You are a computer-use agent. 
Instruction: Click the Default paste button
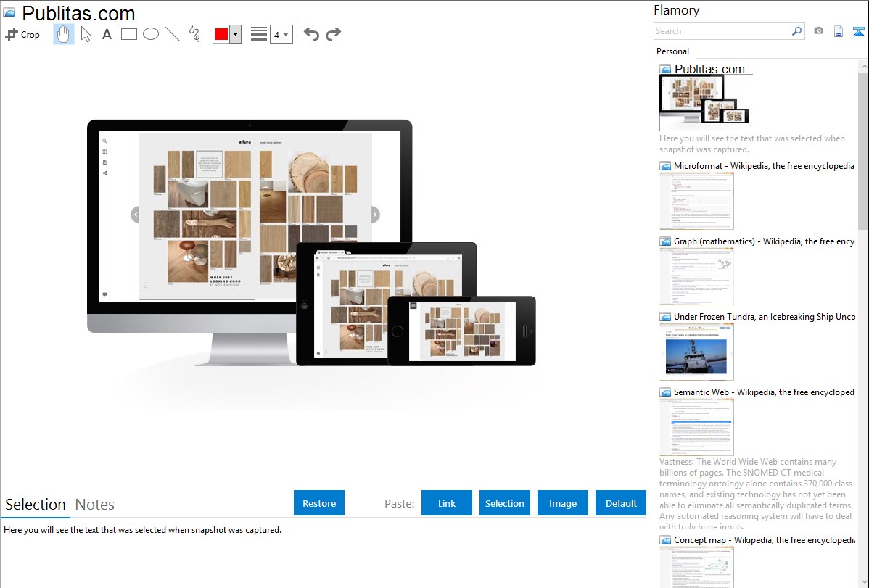click(621, 503)
